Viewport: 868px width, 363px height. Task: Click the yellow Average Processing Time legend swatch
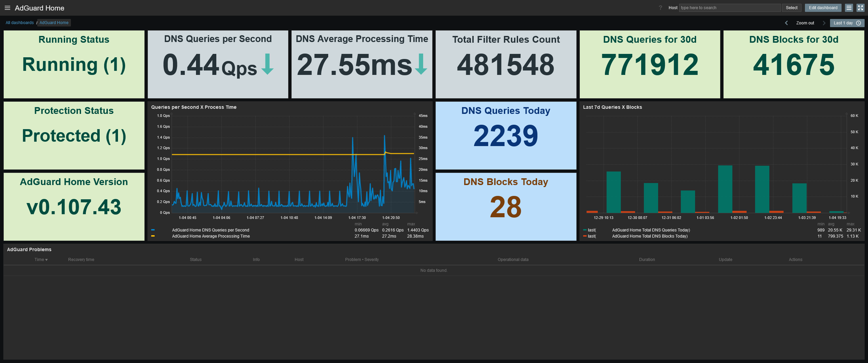coord(153,236)
